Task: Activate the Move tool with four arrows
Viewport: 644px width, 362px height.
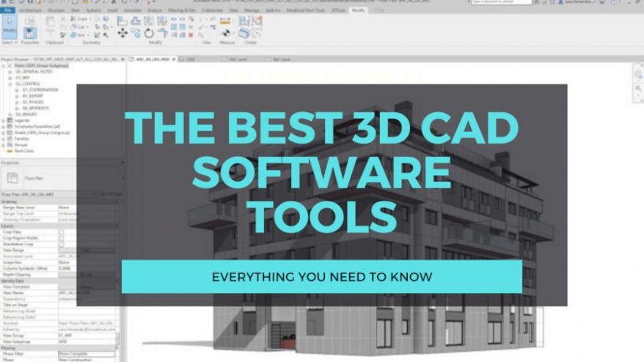Action: click(x=122, y=33)
